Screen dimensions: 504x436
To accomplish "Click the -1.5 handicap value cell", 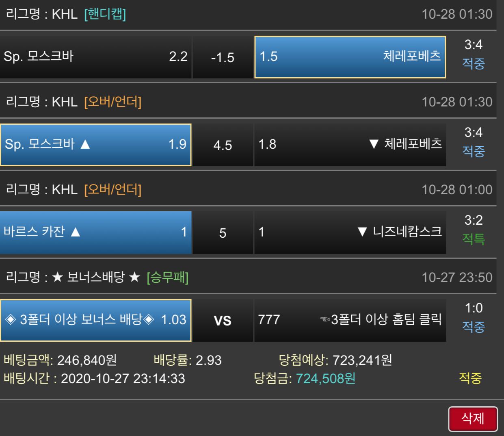I will tap(223, 57).
